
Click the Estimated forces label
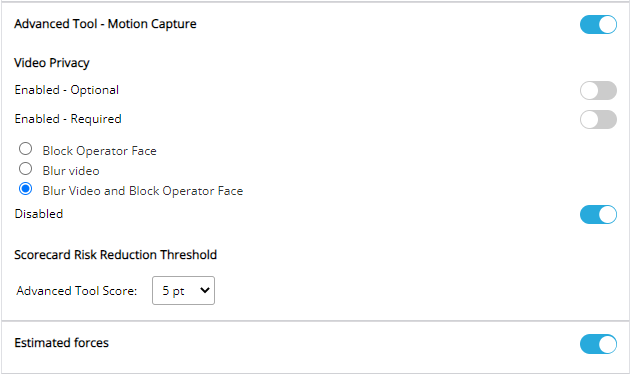coord(62,343)
